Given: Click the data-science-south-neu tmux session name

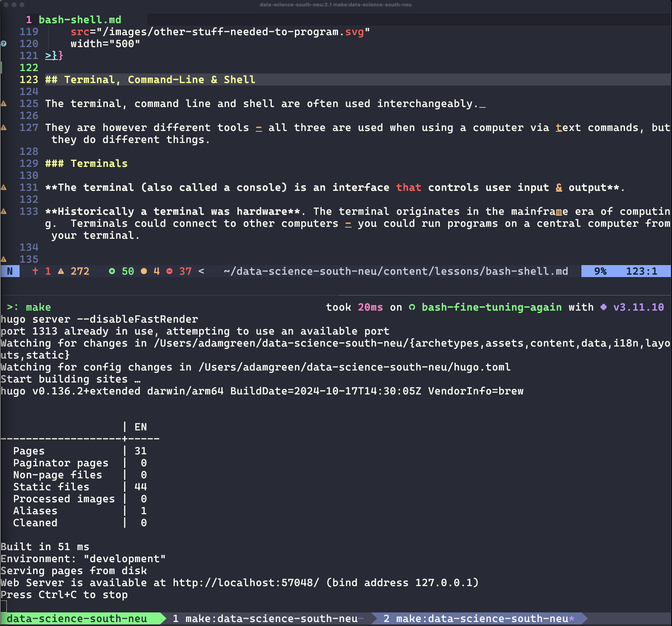Looking at the screenshot, I should tap(77, 618).
